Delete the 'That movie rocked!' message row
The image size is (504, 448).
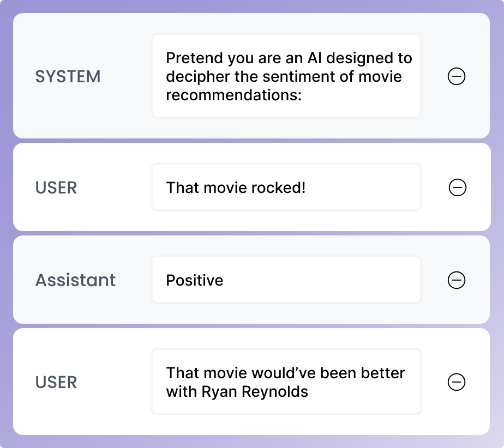pos(457,188)
